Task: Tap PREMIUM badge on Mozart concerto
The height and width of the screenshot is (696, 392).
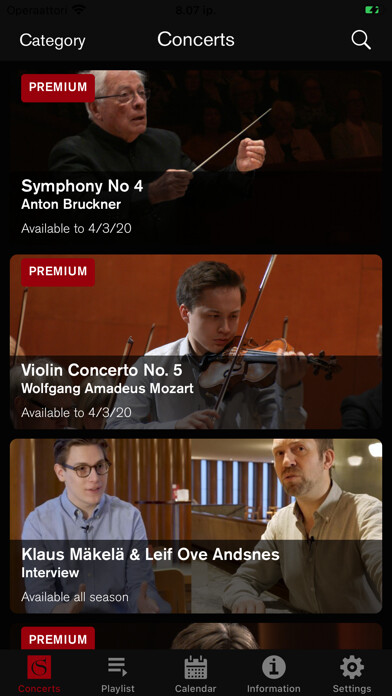Action: tap(58, 272)
